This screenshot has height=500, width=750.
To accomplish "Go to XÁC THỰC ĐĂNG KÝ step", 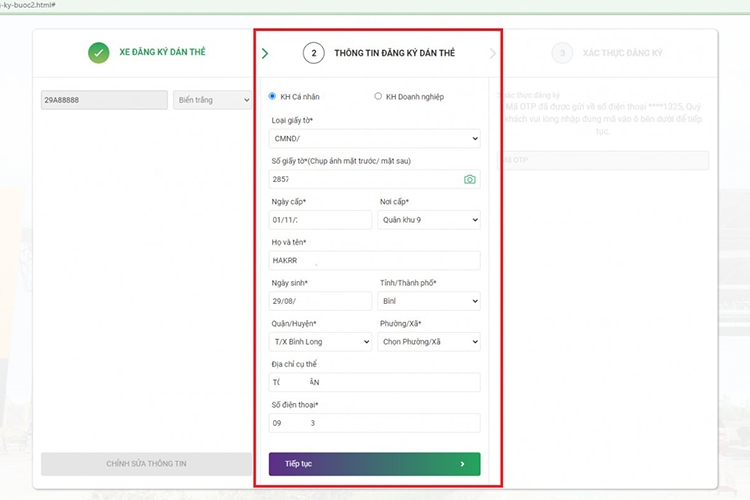I will click(x=622, y=53).
